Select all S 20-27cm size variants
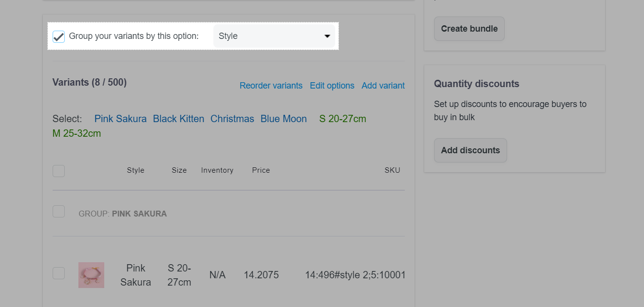Screen dimensions: 644x307 point(342,119)
